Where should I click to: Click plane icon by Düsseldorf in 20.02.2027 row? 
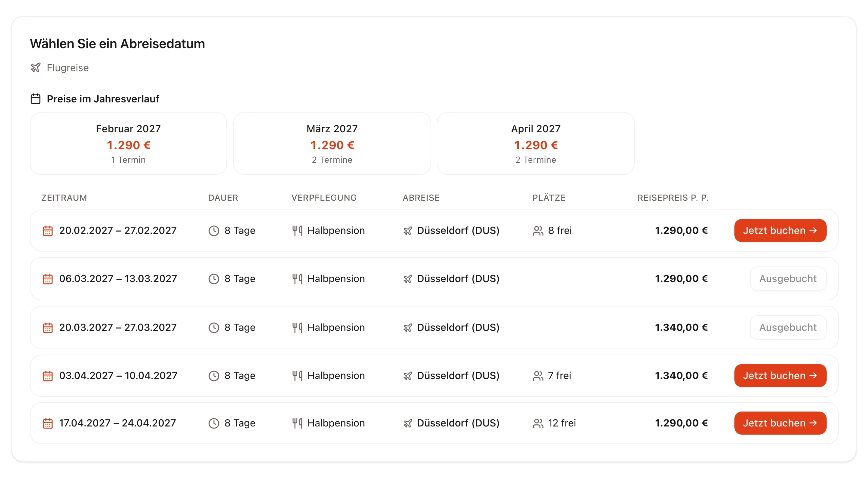click(x=408, y=231)
